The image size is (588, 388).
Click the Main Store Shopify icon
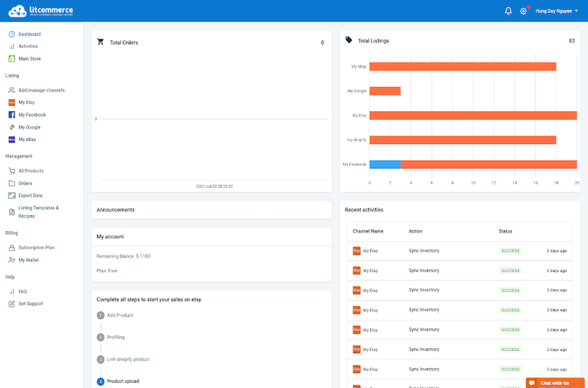pyautogui.click(x=11, y=59)
